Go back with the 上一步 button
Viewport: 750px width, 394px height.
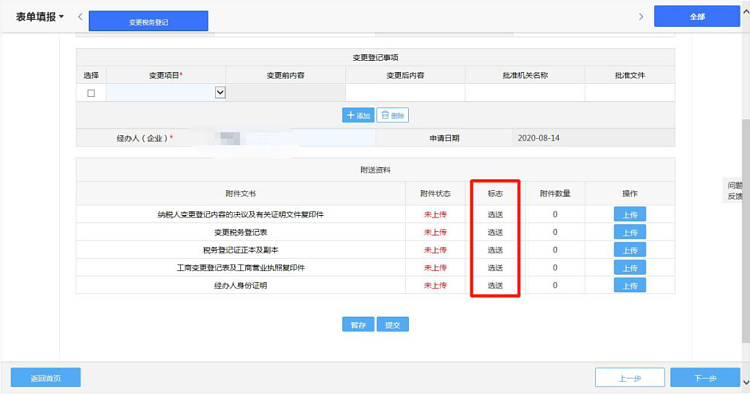pos(630,378)
